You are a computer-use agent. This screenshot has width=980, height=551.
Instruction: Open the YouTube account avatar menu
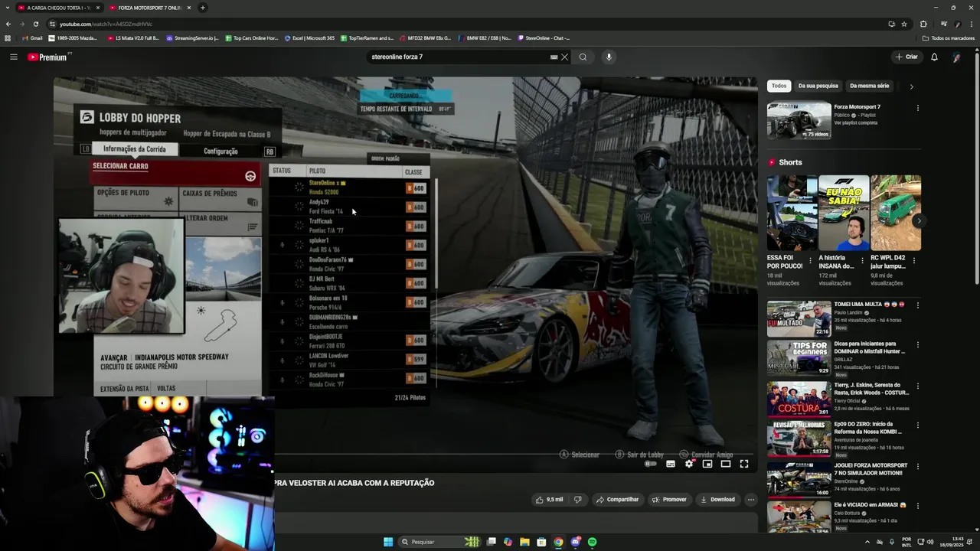tap(956, 57)
